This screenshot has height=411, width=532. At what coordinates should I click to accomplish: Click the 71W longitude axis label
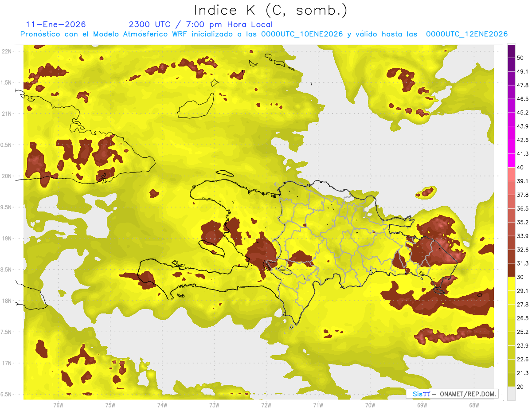(x=318, y=405)
